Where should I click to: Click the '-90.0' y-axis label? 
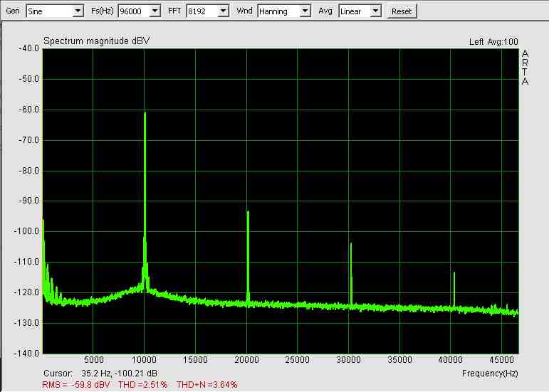coord(28,201)
